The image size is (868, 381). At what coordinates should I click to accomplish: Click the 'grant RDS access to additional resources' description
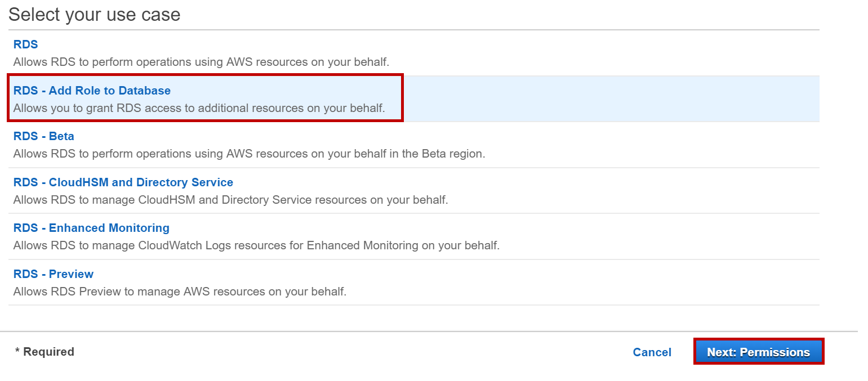click(x=199, y=108)
